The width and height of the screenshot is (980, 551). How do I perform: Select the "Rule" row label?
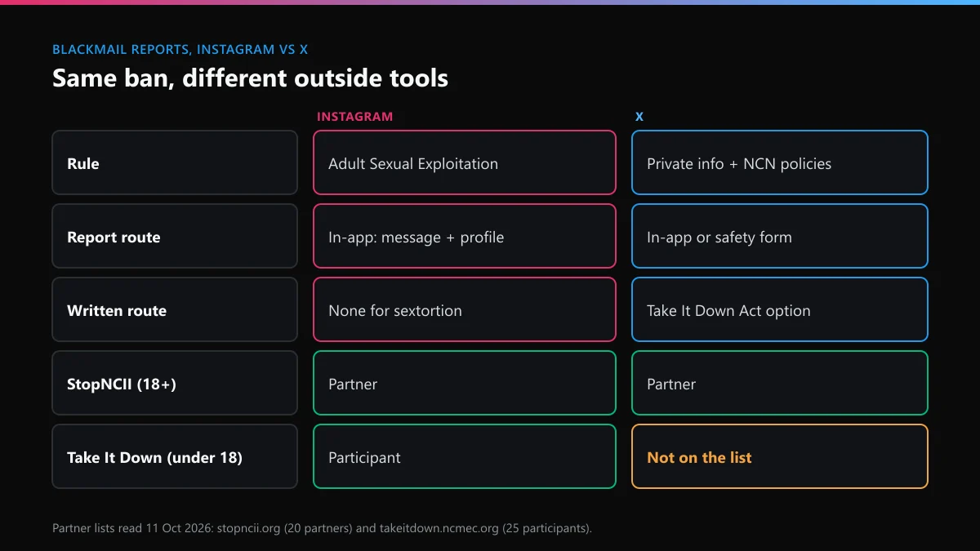pyautogui.click(x=175, y=163)
